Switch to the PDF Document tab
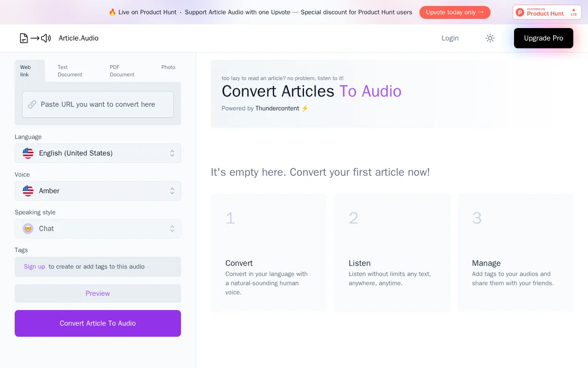Viewport: 588px width, 368px height. (x=122, y=71)
